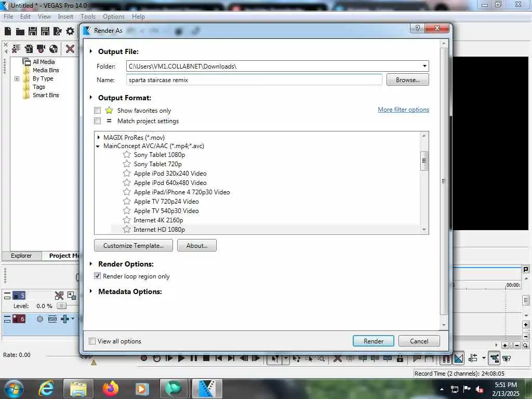Viewport: 532px width, 399px height.
Task: Click the Save As toolbar icon
Action: [45, 32]
